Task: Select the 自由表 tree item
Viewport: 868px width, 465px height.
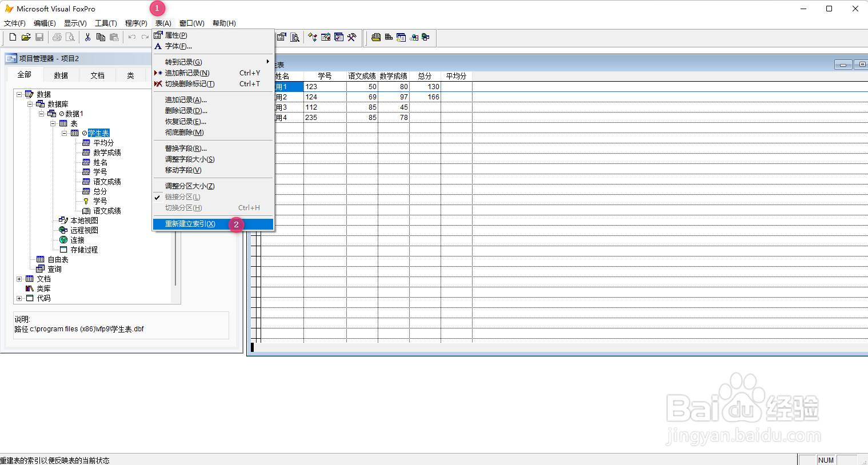Action: point(58,259)
